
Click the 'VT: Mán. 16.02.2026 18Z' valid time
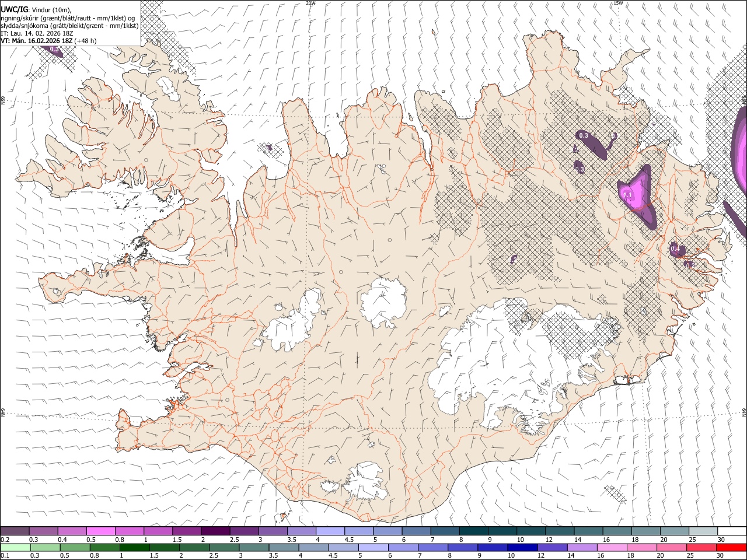37,41
